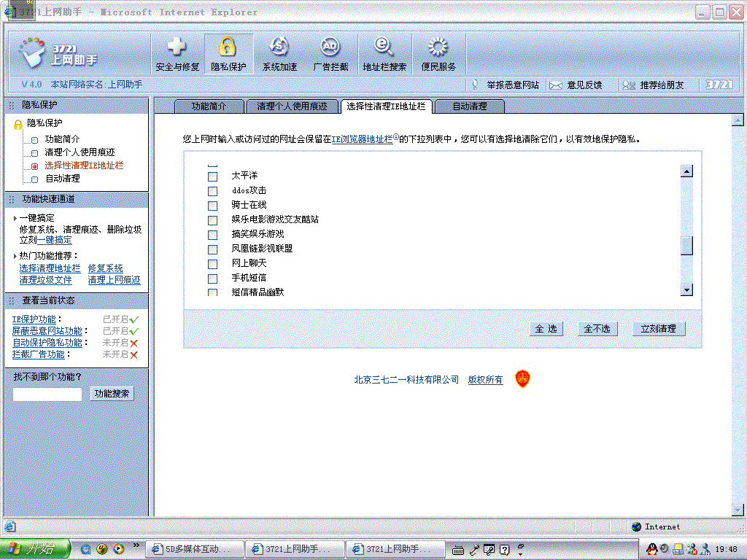Switch to the 清理个人使用痕迹 tab
Image resolution: width=747 pixels, height=560 pixels.
click(292, 106)
